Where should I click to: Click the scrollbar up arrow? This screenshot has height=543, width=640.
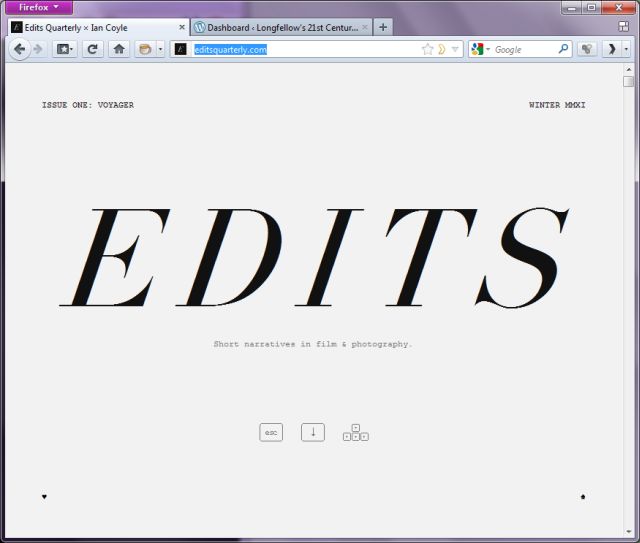click(x=629, y=69)
